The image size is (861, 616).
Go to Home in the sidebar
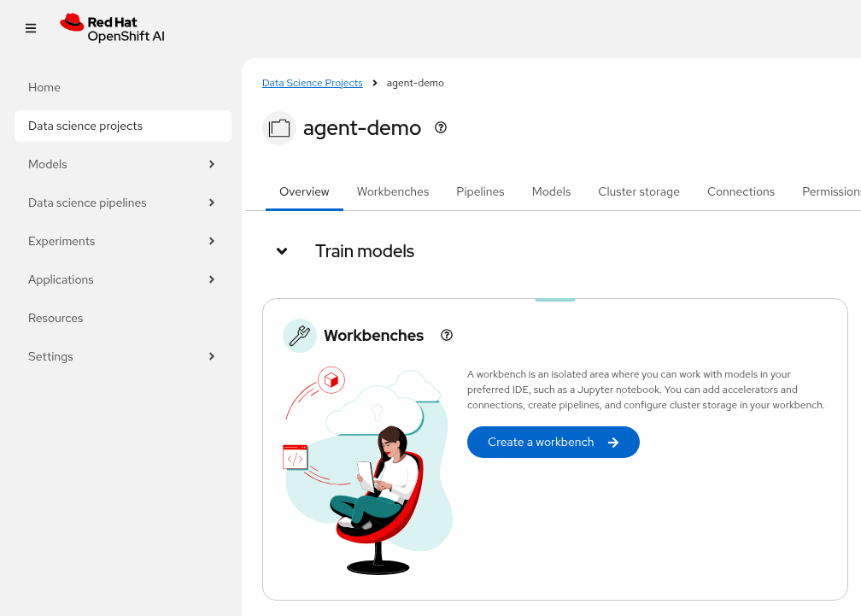pyautogui.click(x=123, y=87)
